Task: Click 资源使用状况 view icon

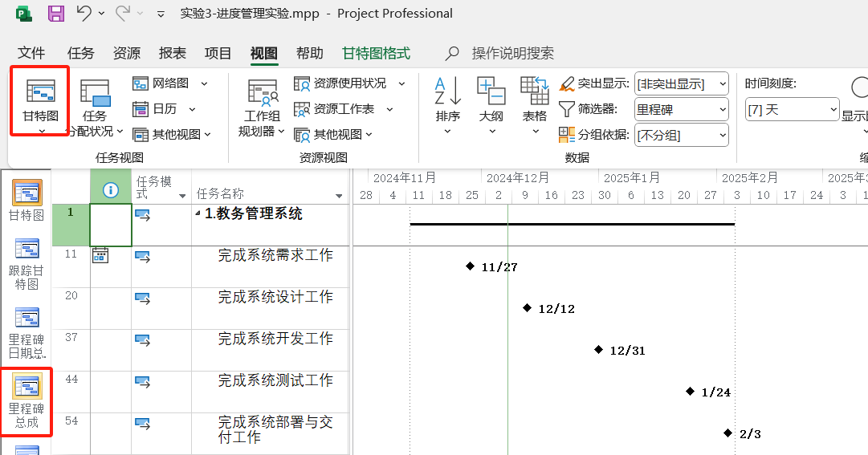Action: pos(302,83)
